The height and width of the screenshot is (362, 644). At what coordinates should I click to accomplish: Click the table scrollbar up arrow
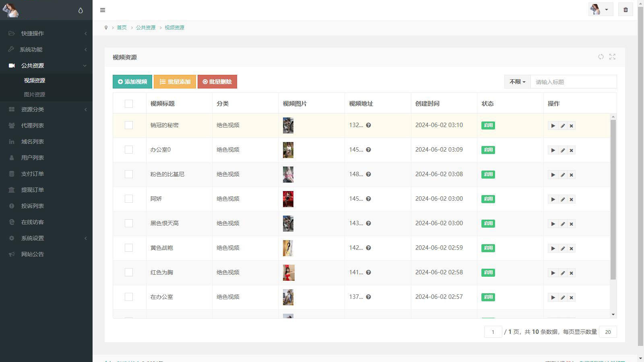(613, 117)
